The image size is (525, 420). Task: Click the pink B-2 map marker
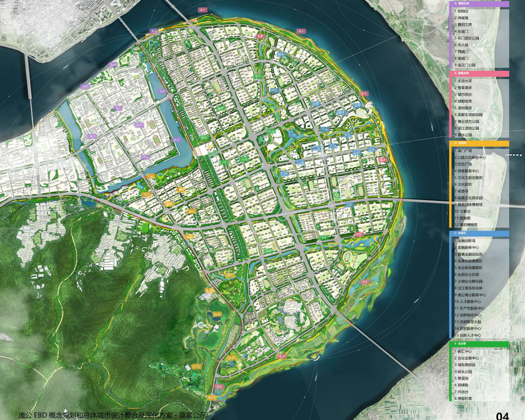click(x=301, y=31)
